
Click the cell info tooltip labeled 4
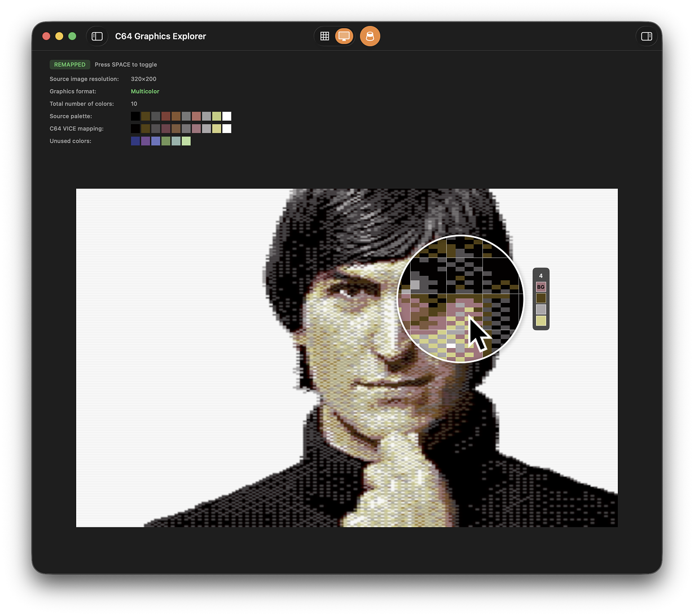[541, 276]
